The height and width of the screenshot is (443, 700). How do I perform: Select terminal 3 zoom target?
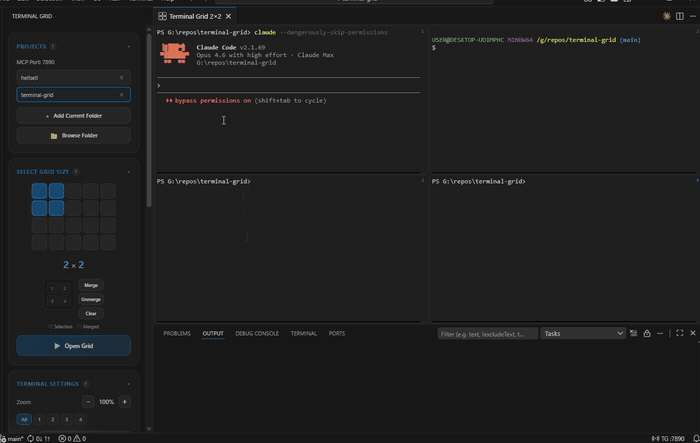click(x=67, y=419)
